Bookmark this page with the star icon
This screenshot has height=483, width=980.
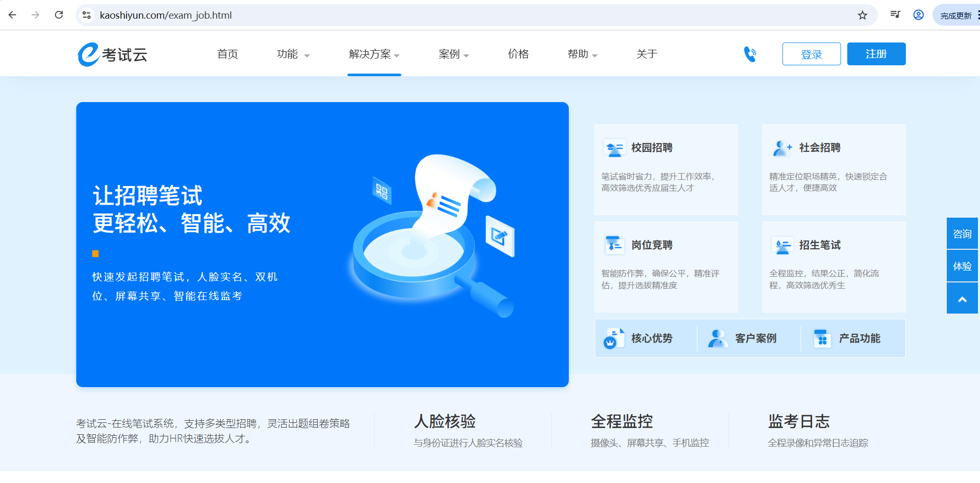(x=862, y=16)
